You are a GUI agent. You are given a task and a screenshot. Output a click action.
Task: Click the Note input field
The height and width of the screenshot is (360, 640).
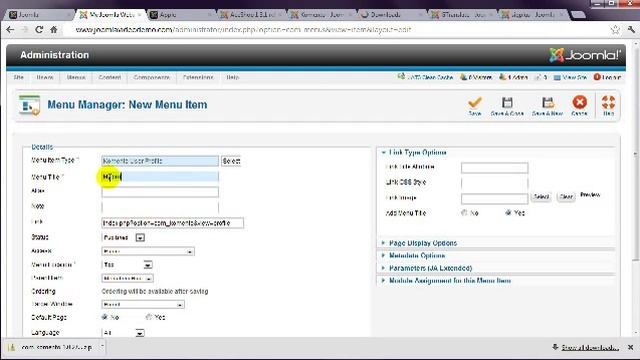(160, 207)
